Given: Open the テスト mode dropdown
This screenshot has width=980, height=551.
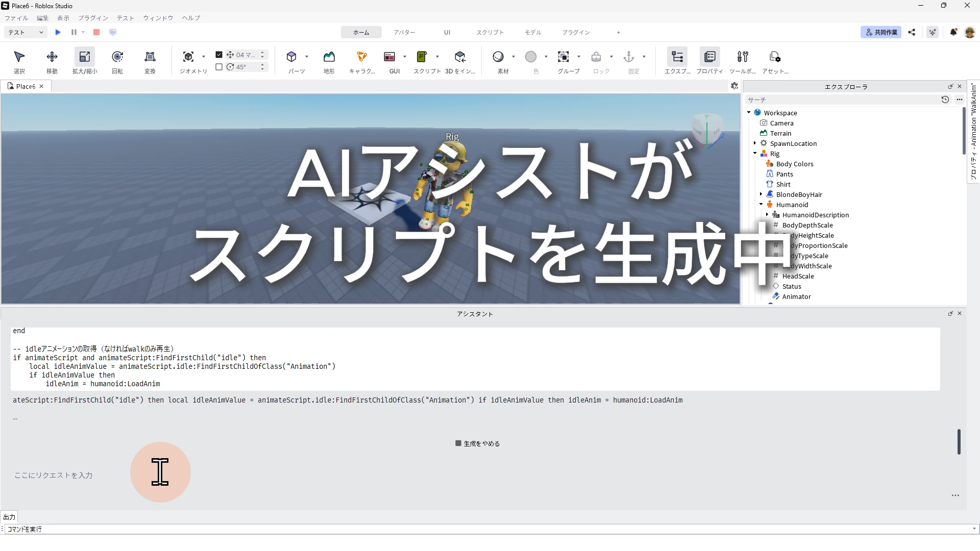Looking at the screenshot, I should pos(26,32).
